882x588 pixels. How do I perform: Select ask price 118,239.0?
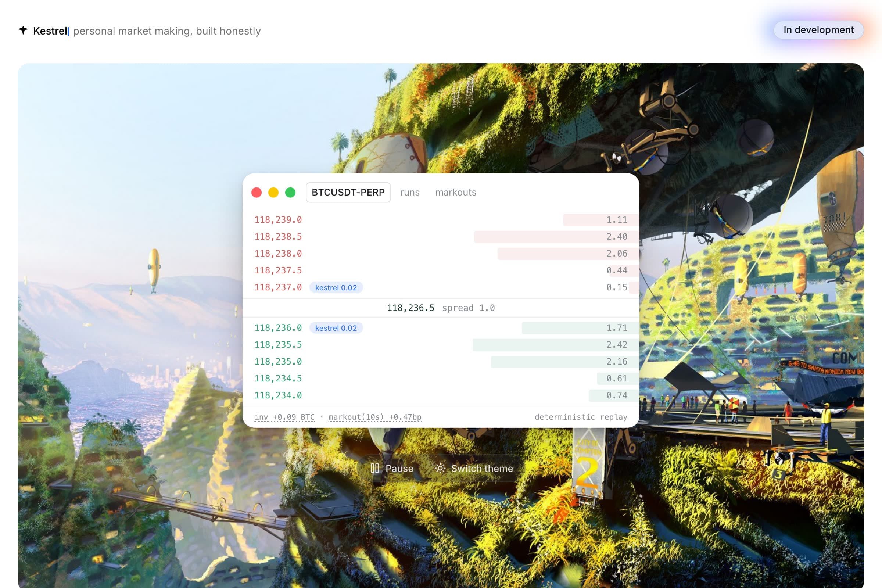coord(278,220)
